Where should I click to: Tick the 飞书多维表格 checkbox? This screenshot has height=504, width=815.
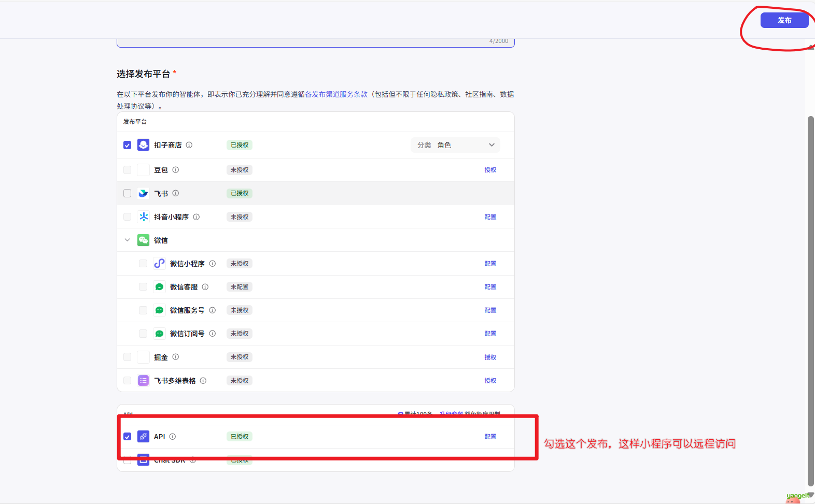point(127,381)
